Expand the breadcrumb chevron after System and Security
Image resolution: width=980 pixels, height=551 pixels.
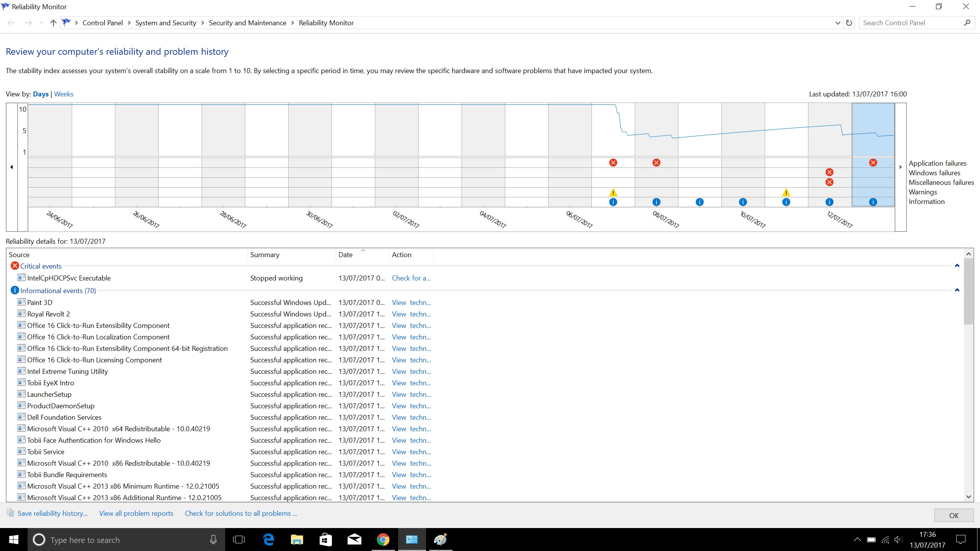point(203,23)
